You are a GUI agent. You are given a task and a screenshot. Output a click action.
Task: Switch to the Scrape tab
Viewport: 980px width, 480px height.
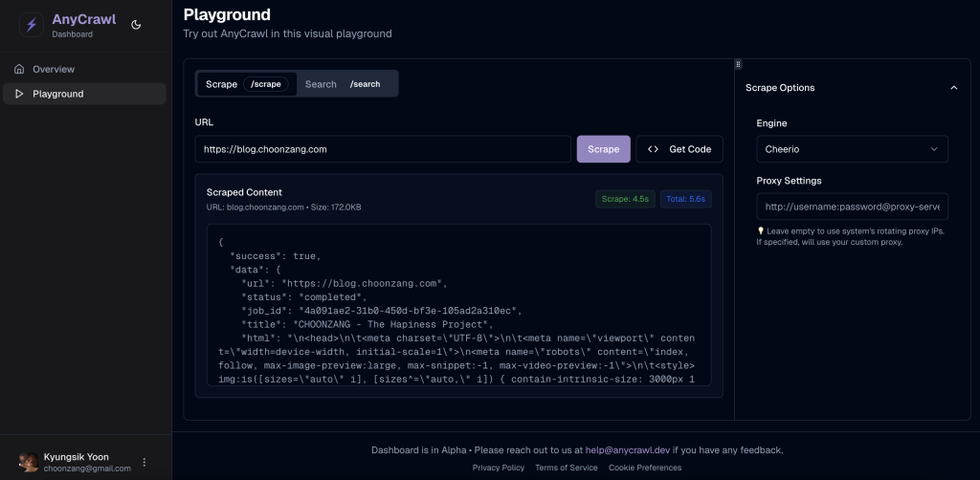click(x=247, y=83)
